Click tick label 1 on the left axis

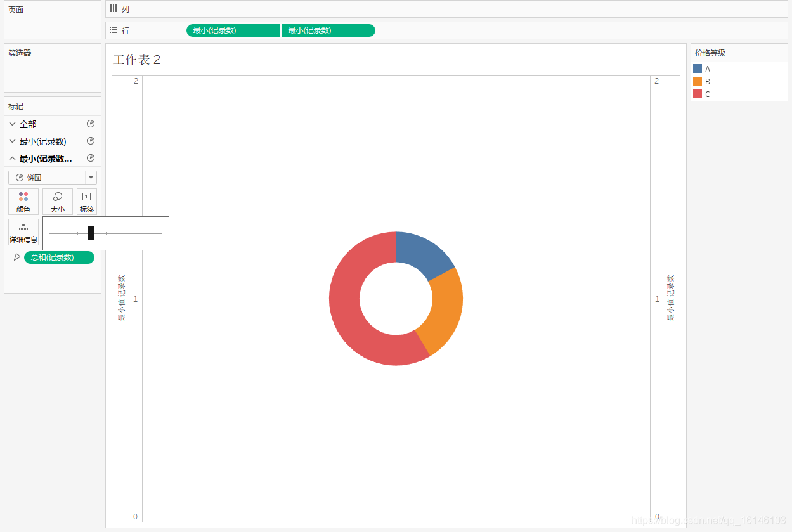(x=136, y=299)
